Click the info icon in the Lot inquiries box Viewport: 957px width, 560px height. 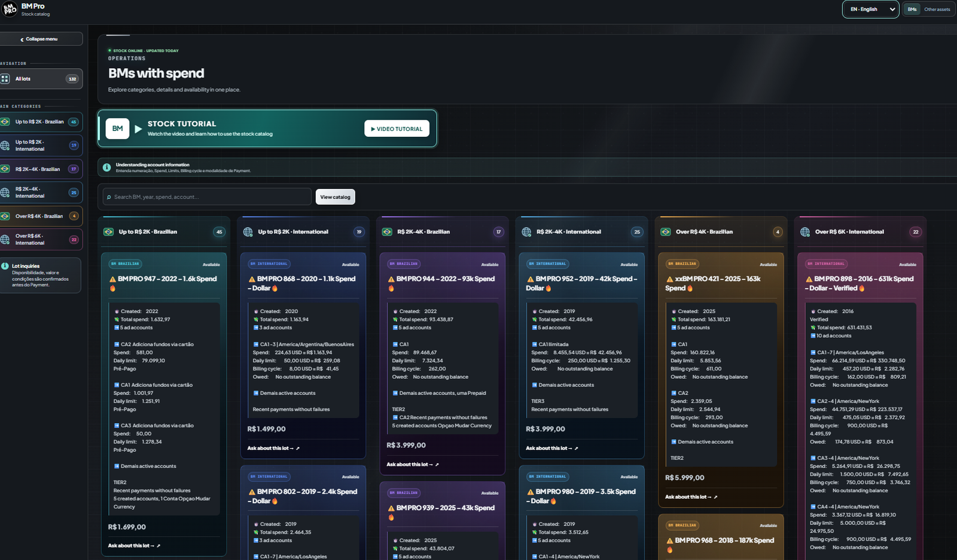(5, 266)
